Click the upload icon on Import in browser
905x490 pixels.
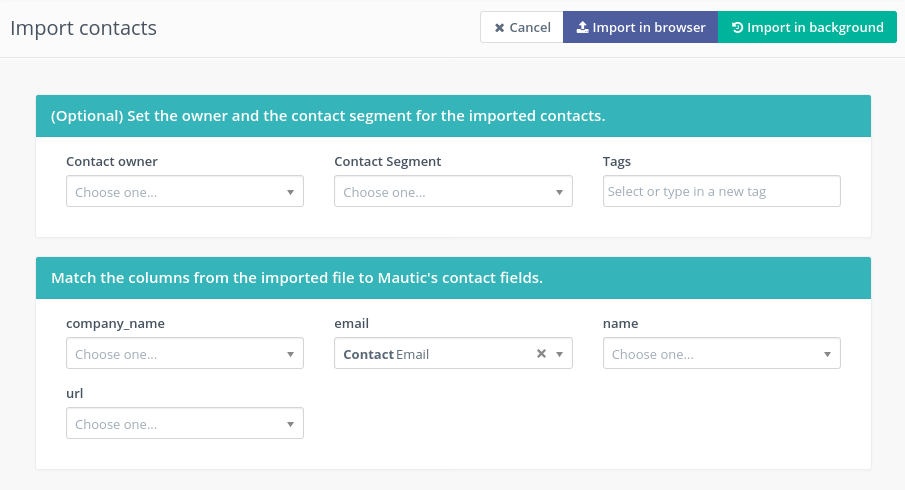[582, 28]
